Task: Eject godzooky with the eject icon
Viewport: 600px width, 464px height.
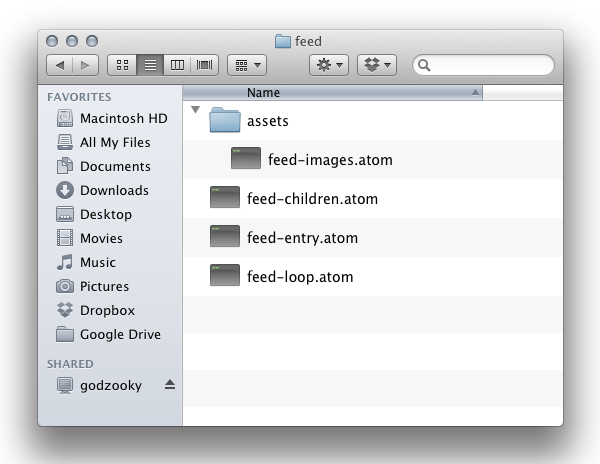Action: click(170, 385)
